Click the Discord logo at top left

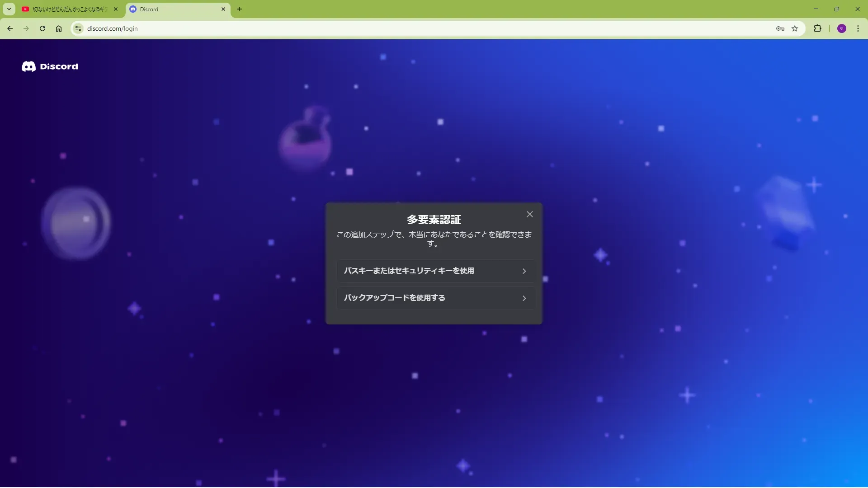50,66
